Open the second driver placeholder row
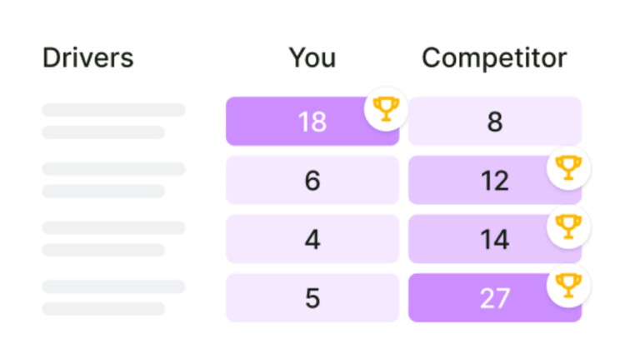The height and width of the screenshot is (364, 625). [113, 180]
